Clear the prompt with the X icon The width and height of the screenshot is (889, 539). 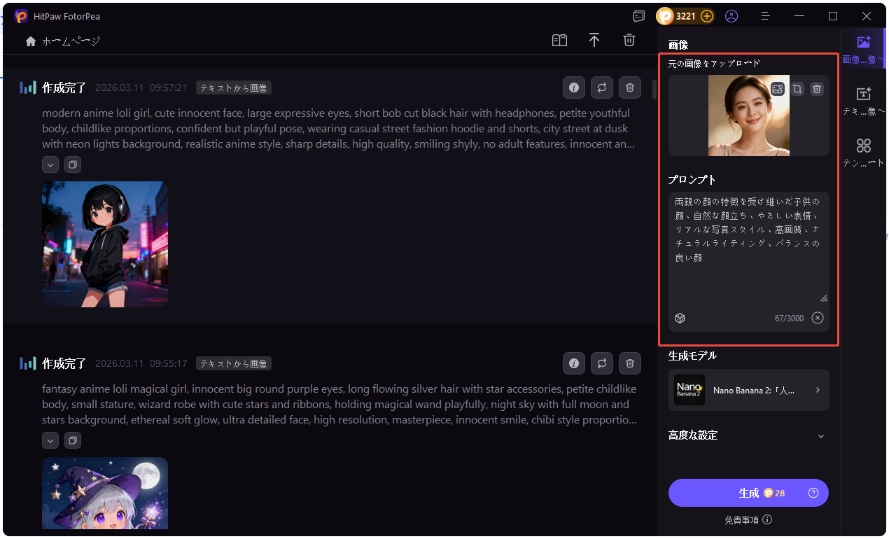click(x=817, y=318)
